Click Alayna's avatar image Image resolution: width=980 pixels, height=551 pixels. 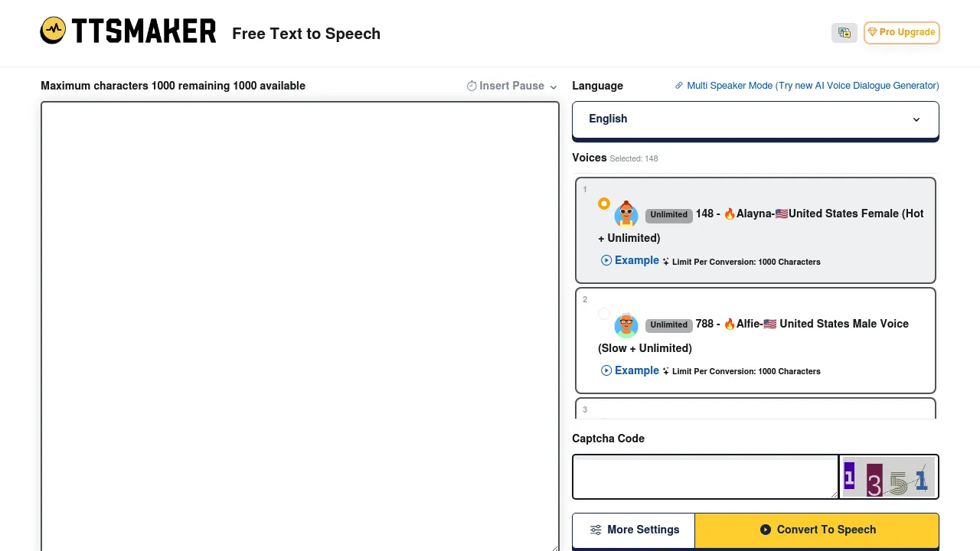pos(626,215)
